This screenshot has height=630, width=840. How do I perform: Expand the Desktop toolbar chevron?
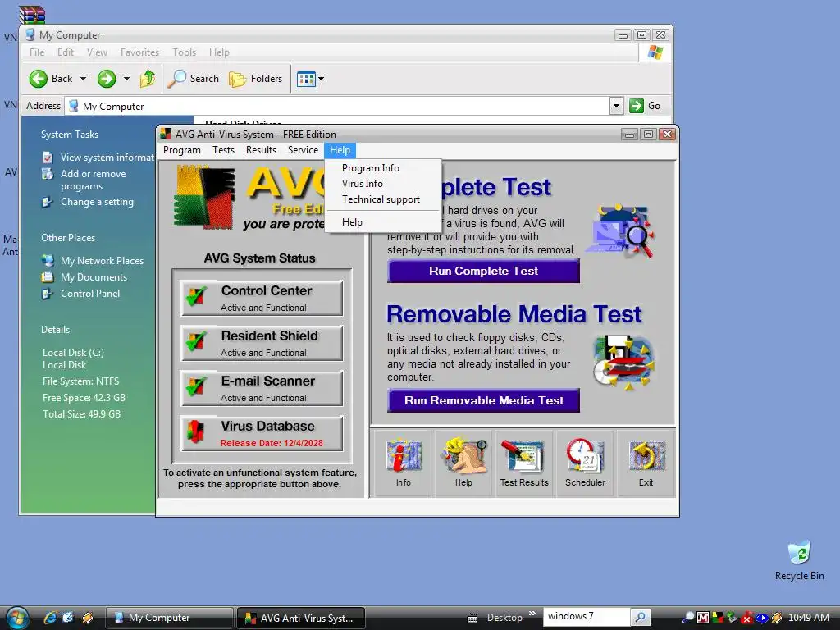(532, 614)
